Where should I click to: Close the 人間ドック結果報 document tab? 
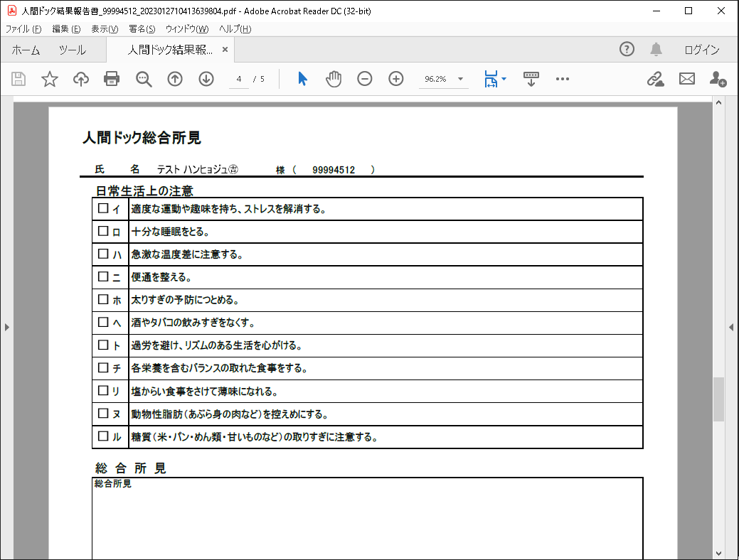(225, 50)
